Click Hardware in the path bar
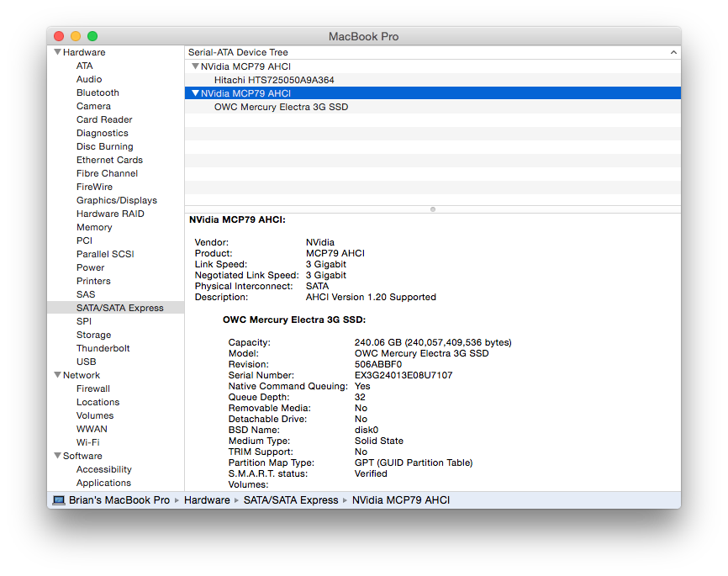 207,500
